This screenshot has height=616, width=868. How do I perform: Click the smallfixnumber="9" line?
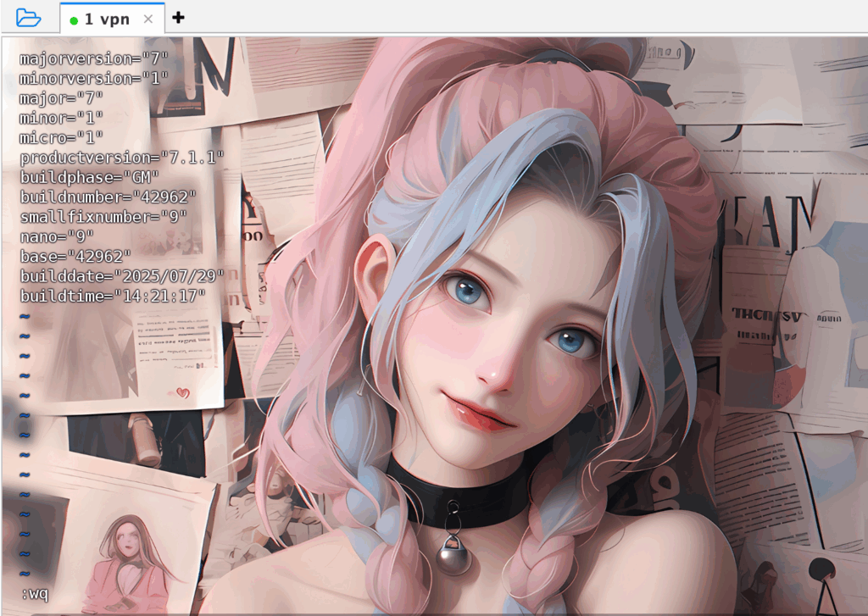pyautogui.click(x=103, y=216)
